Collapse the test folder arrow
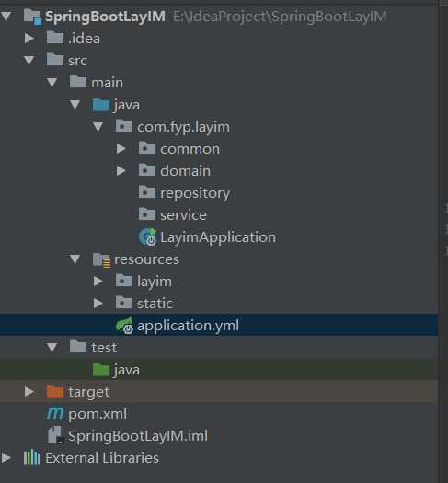Viewport: 448px width, 483px height. (52, 348)
